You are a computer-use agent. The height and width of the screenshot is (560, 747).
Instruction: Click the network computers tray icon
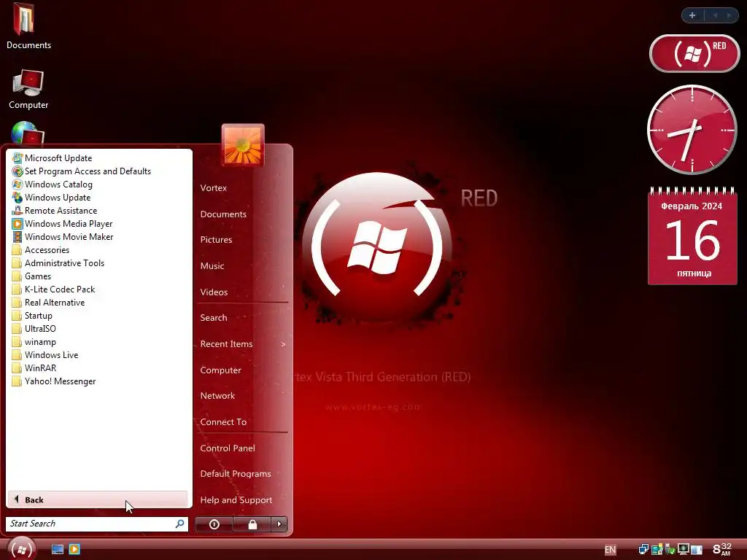643,550
